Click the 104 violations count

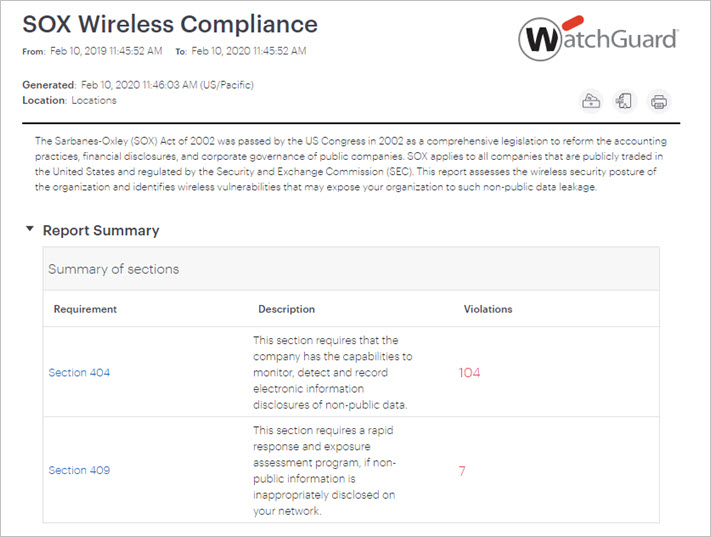point(469,373)
